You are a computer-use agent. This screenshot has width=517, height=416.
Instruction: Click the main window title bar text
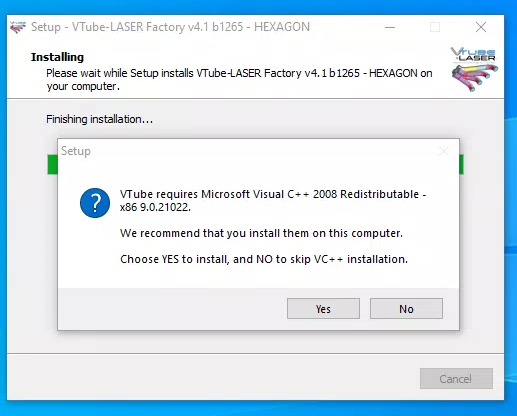pyautogui.click(x=170, y=27)
